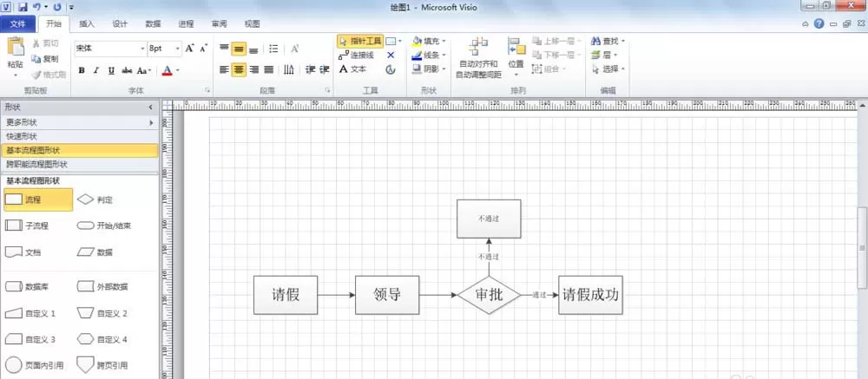
Task: Open the 宋体 font name combo box
Action: pos(111,49)
